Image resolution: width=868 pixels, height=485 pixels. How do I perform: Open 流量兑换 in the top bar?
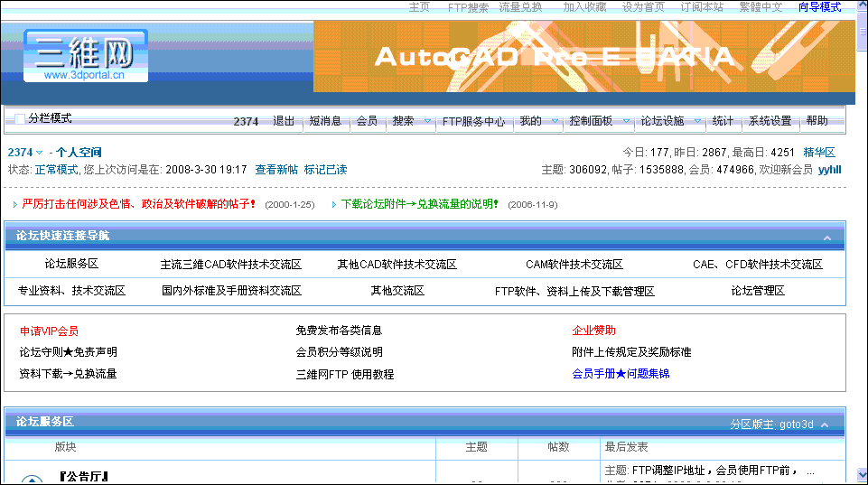click(x=520, y=7)
